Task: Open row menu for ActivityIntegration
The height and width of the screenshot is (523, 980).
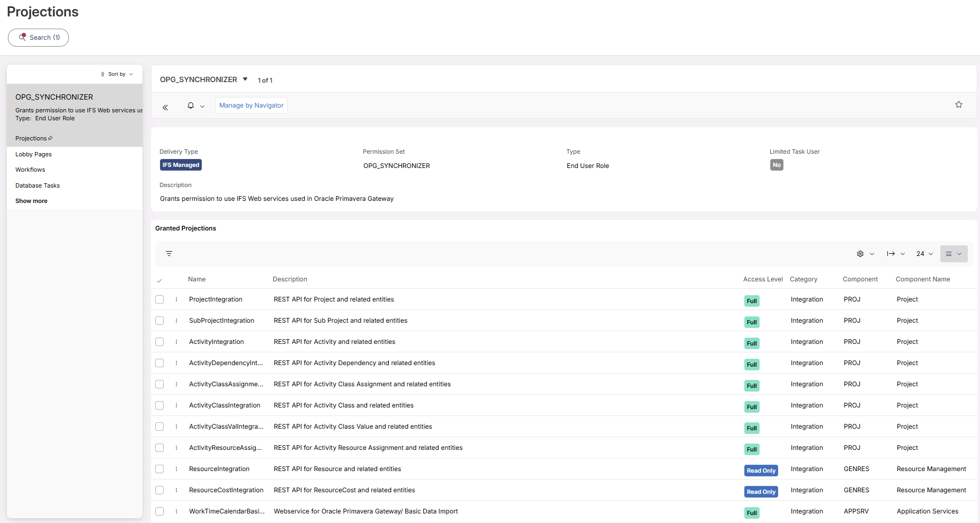Action: [x=176, y=342]
